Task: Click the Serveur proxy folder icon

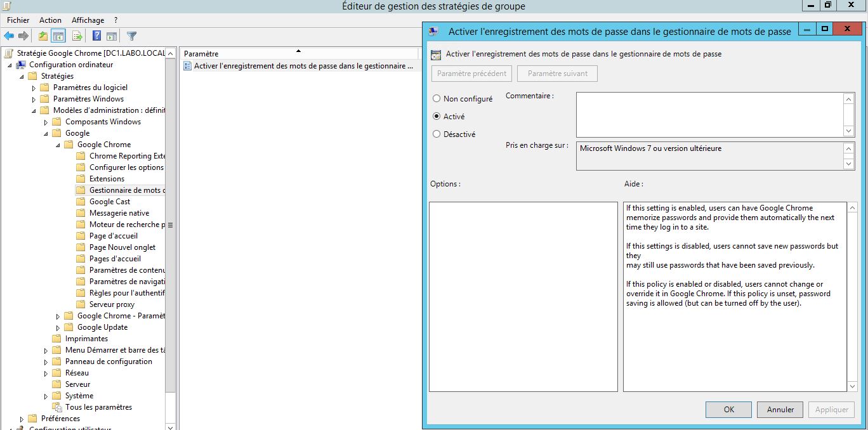Action: [81, 304]
